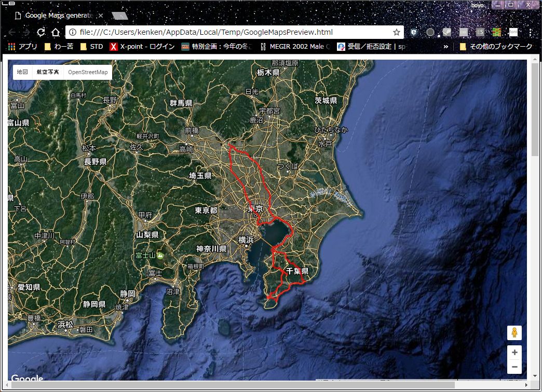Image resolution: width=542 pixels, height=392 pixels.
Task: Go to the browser home page icon
Action: click(56, 32)
